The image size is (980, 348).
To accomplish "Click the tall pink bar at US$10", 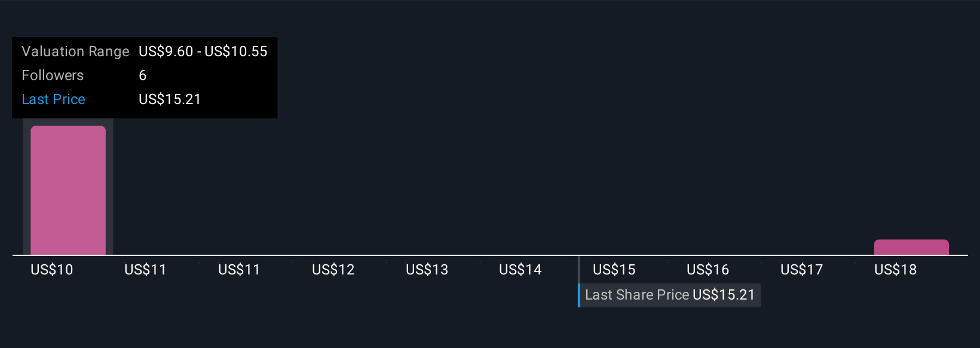I will click(68, 190).
